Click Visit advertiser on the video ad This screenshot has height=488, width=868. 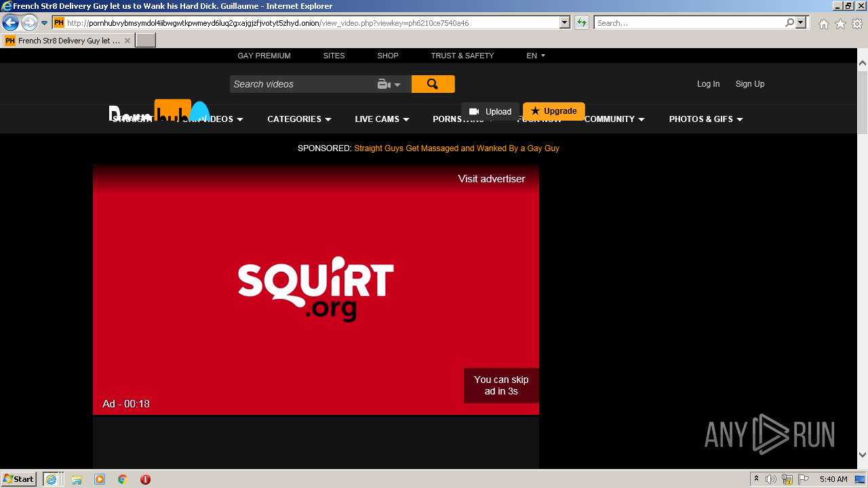point(492,179)
